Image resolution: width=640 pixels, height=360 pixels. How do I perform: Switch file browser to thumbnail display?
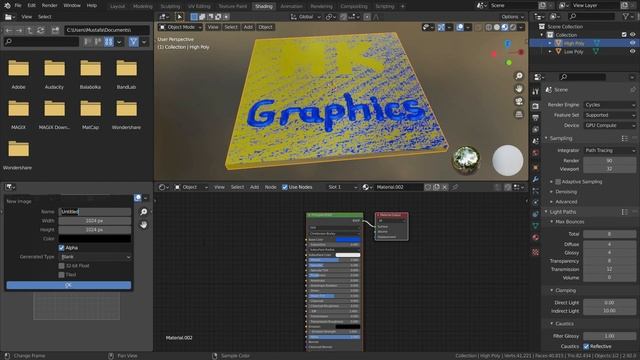108,42
